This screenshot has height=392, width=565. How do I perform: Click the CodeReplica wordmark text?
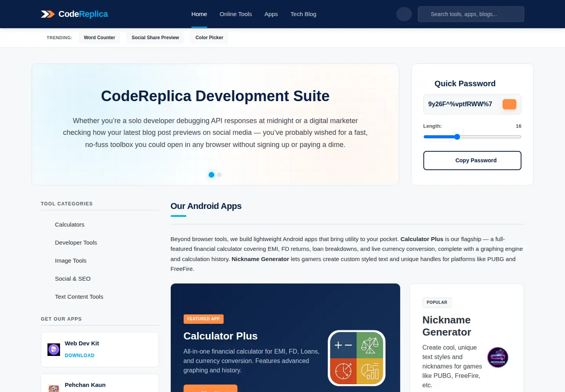click(x=83, y=14)
